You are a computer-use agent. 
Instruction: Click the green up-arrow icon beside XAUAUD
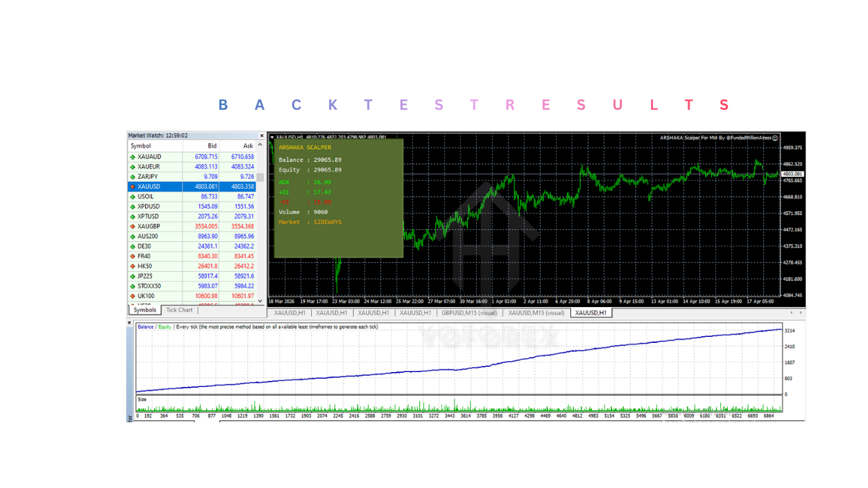pos(132,156)
